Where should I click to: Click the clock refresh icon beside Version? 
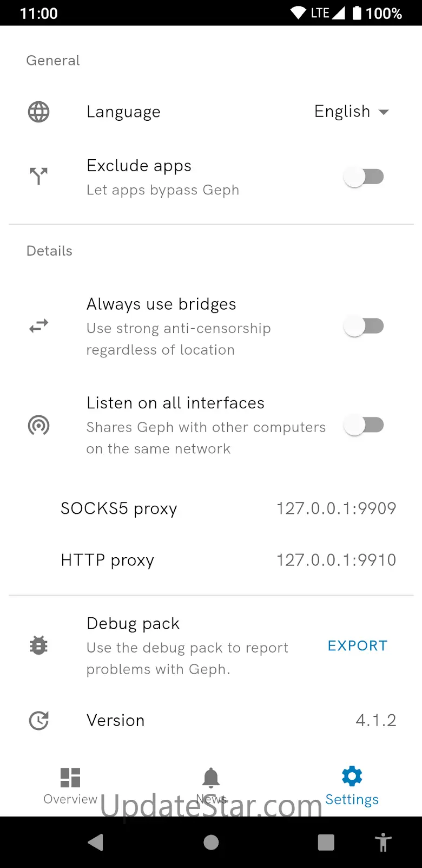(39, 721)
